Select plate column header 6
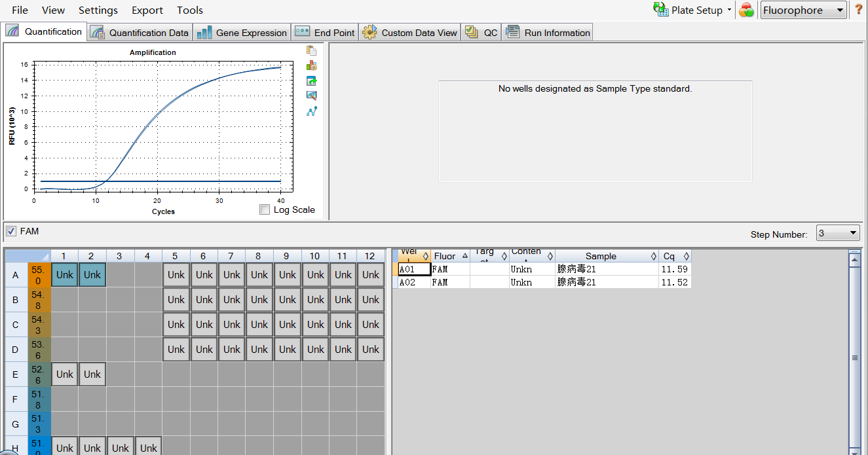Viewport: 868px width, 455px height. click(x=204, y=256)
